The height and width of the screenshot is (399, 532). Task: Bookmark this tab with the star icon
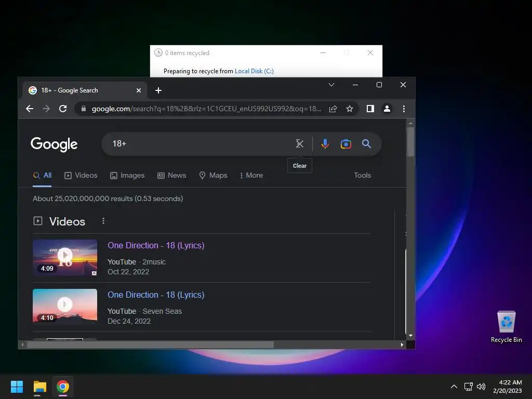[350, 109]
